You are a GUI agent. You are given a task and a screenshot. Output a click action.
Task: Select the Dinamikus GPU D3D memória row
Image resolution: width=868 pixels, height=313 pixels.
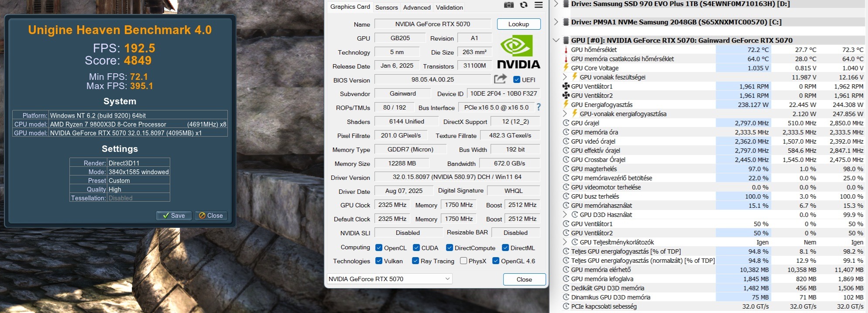tap(713, 297)
